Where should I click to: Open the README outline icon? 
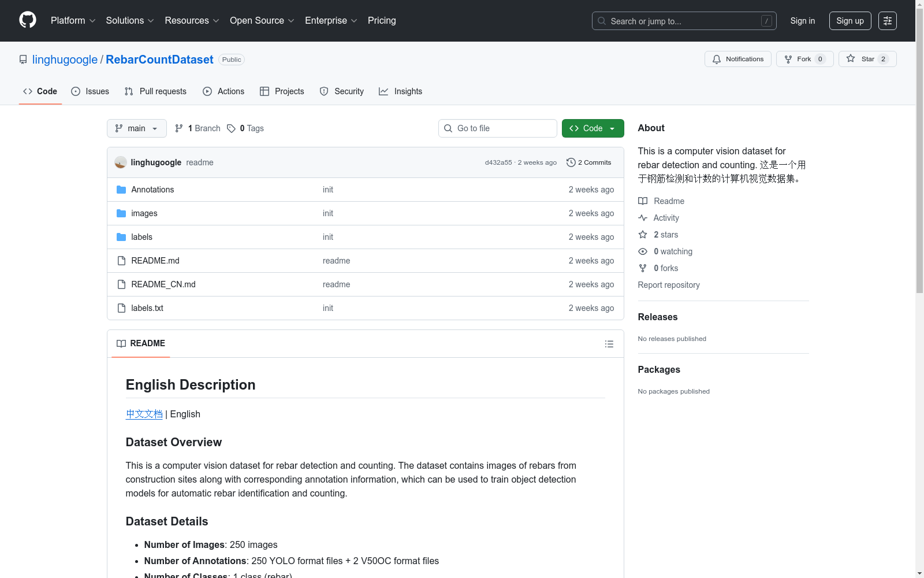pyautogui.click(x=609, y=344)
